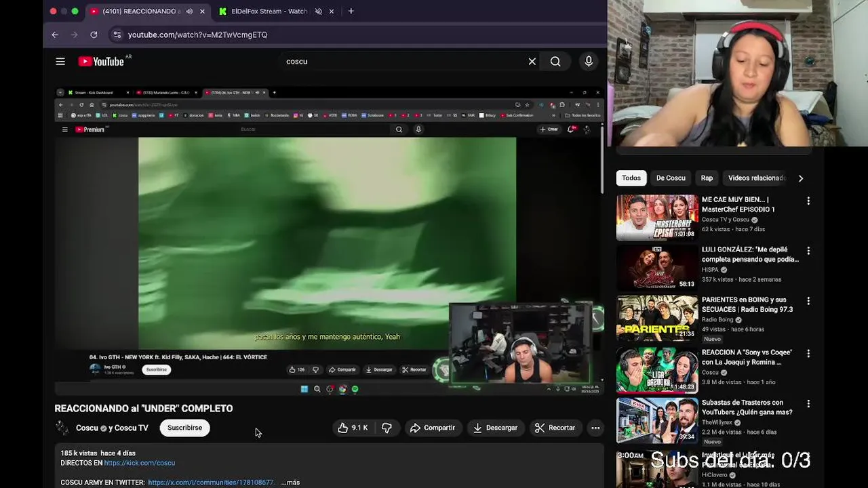The width and height of the screenshot is (868, 488).
Task: Open MasterChef EPISODIO 1 video thumbnail
Action: [x=656, y=218]
